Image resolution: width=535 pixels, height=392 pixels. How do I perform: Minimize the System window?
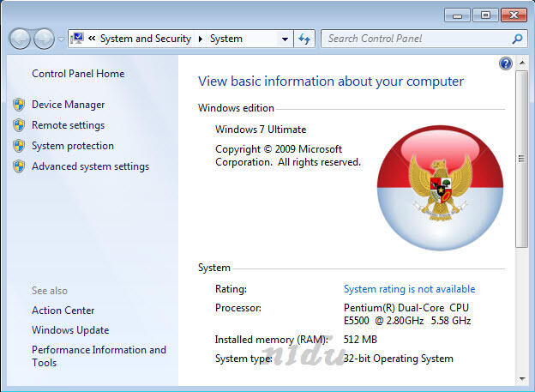pos(457,15)
